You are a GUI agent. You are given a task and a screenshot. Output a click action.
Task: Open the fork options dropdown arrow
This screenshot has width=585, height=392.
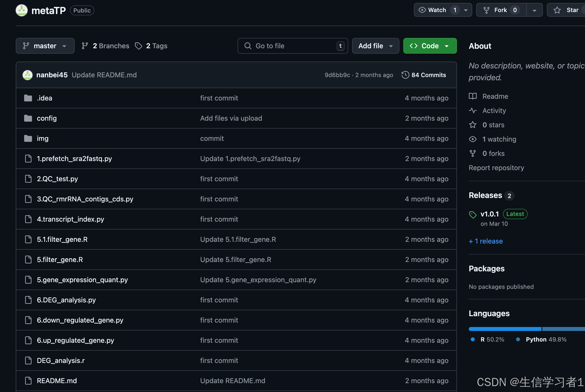pyautogui.click(x=534, y=10)
